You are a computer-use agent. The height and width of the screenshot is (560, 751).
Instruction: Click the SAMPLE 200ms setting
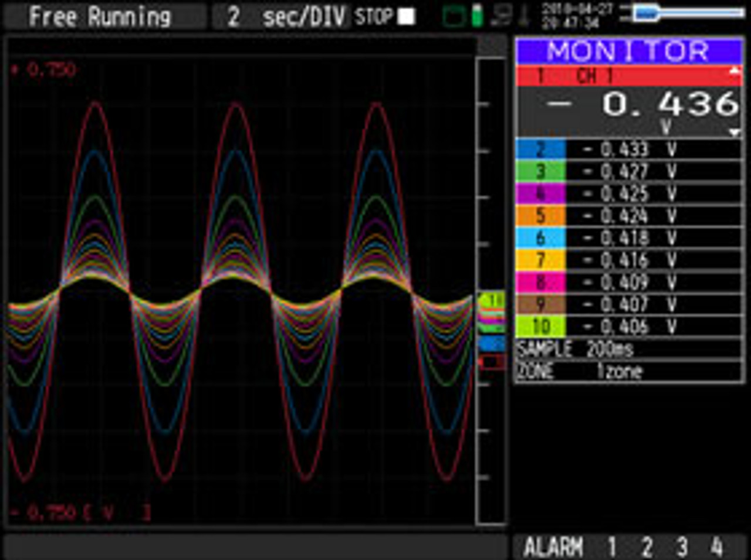[628, 349]
